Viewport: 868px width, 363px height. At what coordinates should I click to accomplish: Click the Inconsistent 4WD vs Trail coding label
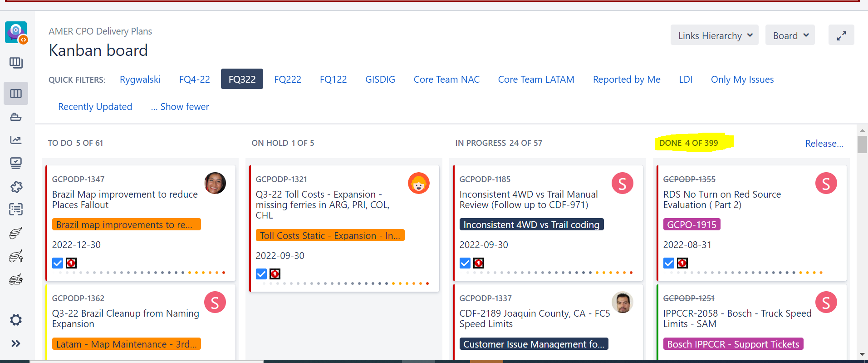tap(532, 225)
